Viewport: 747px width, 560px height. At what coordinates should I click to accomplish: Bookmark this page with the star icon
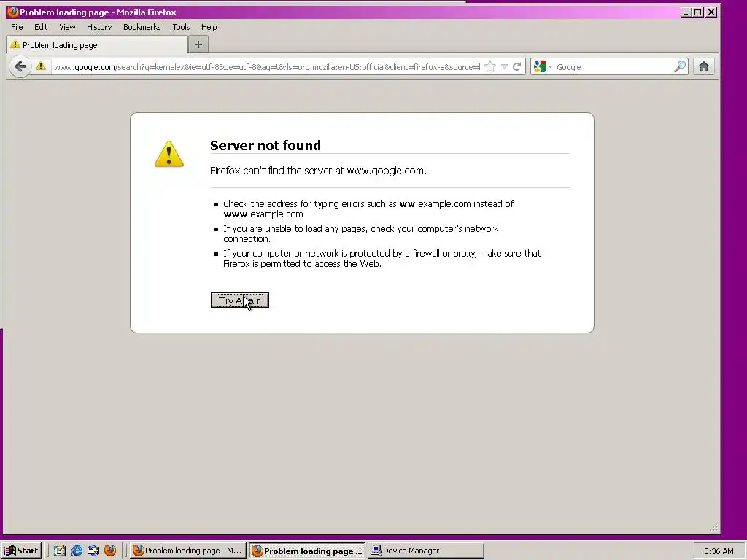point(489,66)
